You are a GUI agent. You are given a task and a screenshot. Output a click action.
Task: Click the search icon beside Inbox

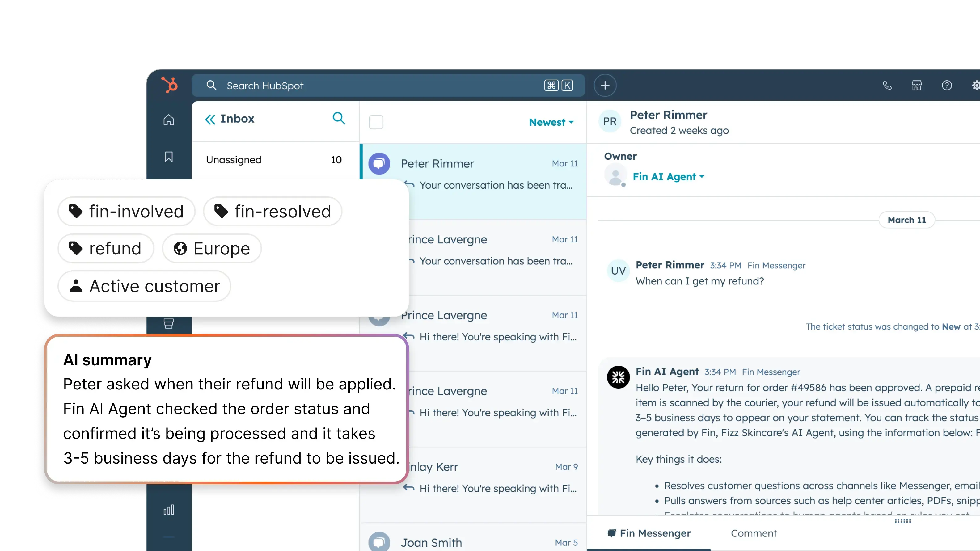click(x=339, y=118)
